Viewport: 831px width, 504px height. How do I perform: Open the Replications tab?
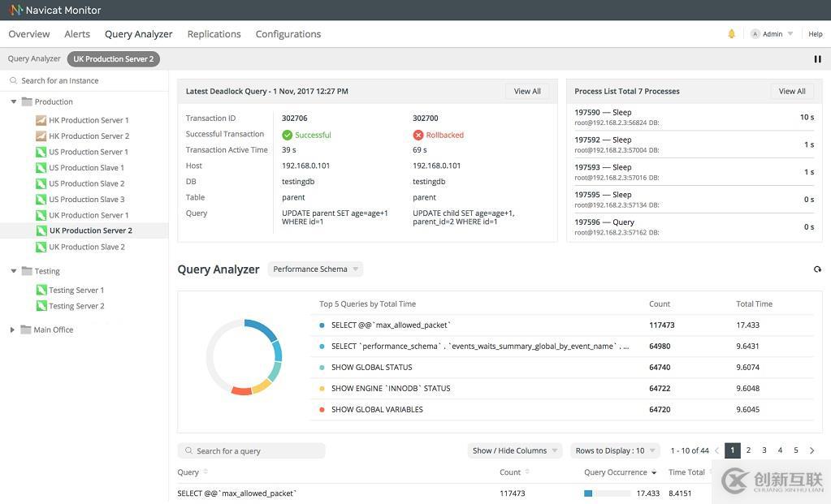tap(214, 34)
